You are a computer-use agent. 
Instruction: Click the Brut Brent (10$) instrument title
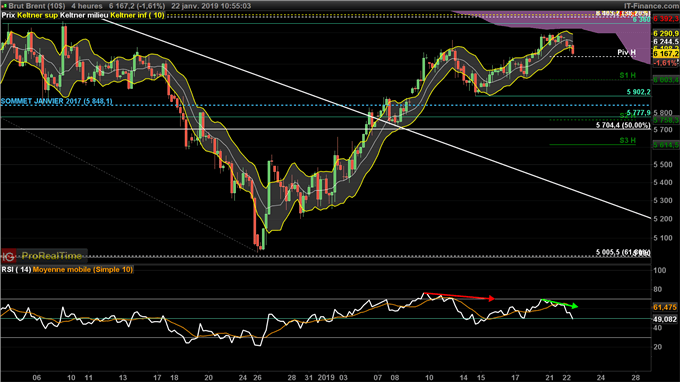[x=37, y=6]
